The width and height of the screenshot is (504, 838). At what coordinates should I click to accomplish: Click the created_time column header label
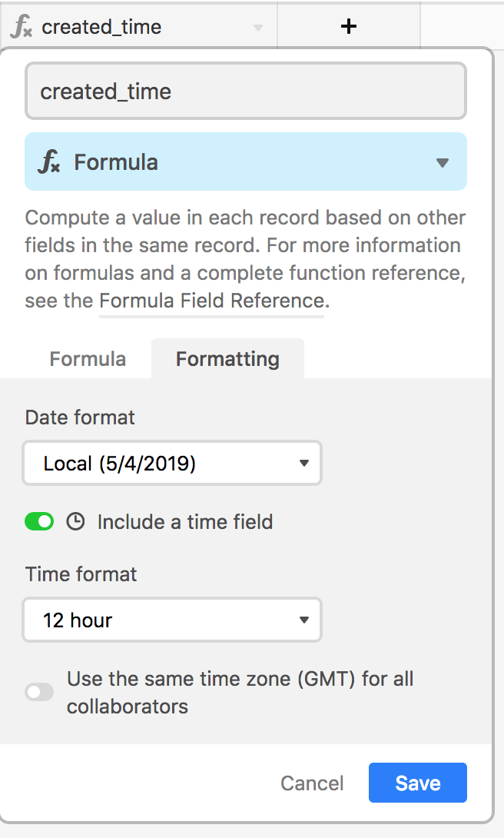coord(101,27)
